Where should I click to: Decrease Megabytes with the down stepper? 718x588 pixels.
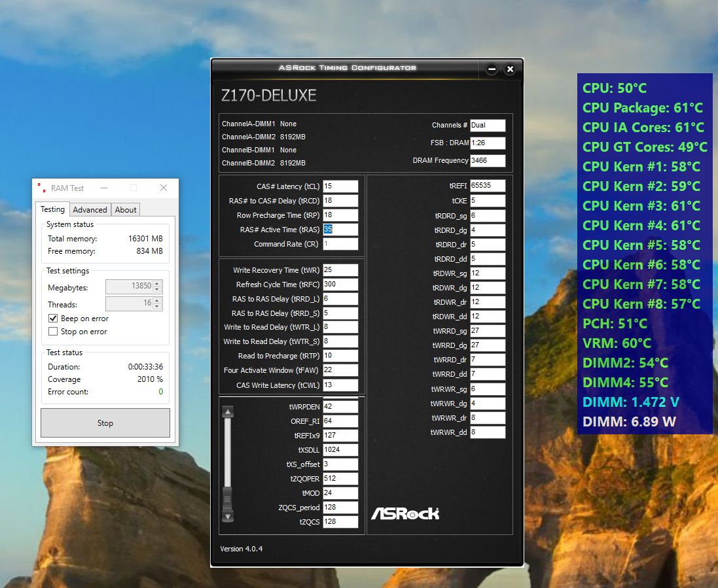[x=157, y=290]
